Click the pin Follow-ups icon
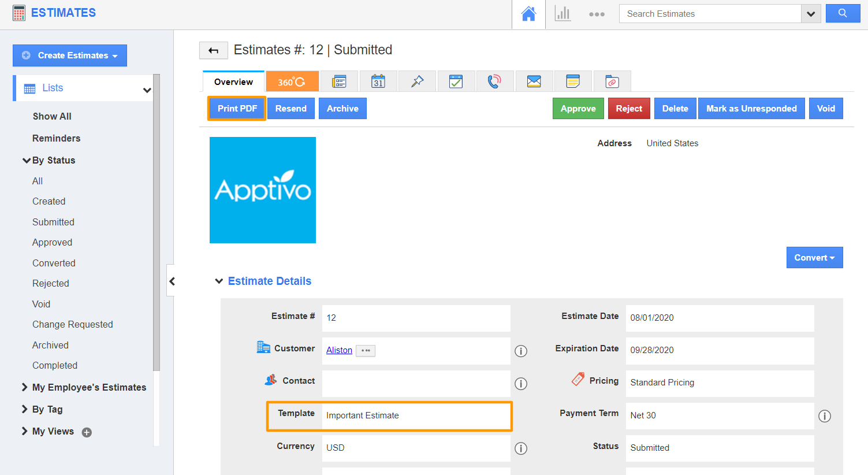 (x=417, y=81)
